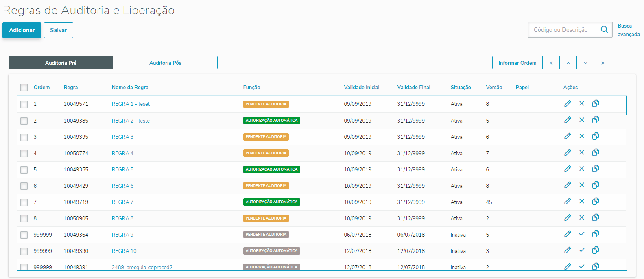Move rule down with down chevron

click(585, 63)
